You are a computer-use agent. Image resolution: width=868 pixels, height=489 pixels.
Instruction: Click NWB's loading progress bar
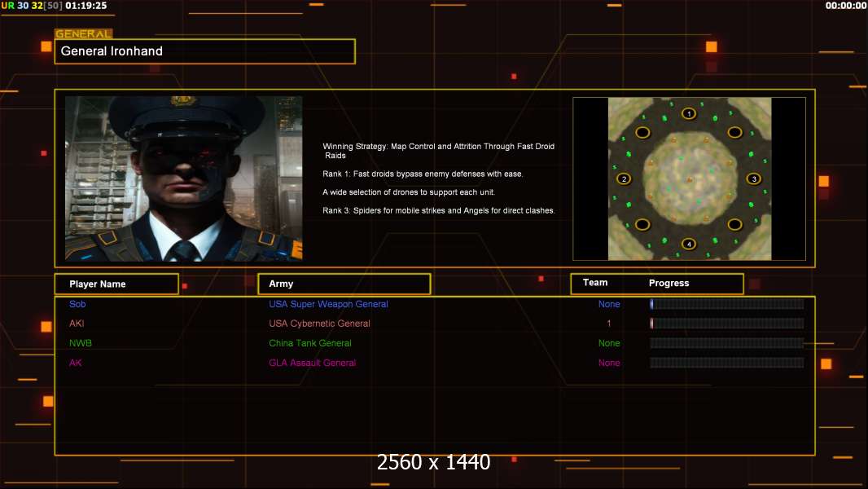(727, 343)
